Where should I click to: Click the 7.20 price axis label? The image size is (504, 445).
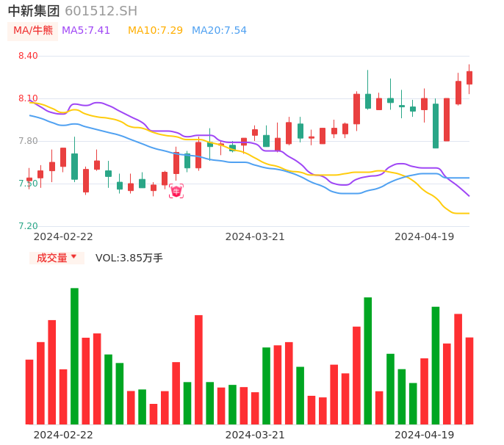point(28,226)
